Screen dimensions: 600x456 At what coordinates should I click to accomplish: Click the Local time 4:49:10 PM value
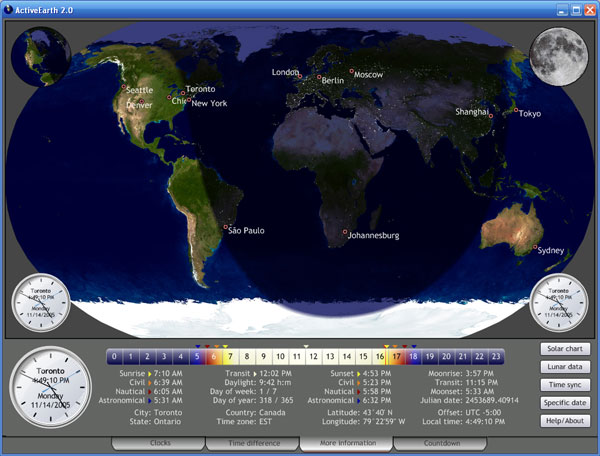tap(485, 422)
